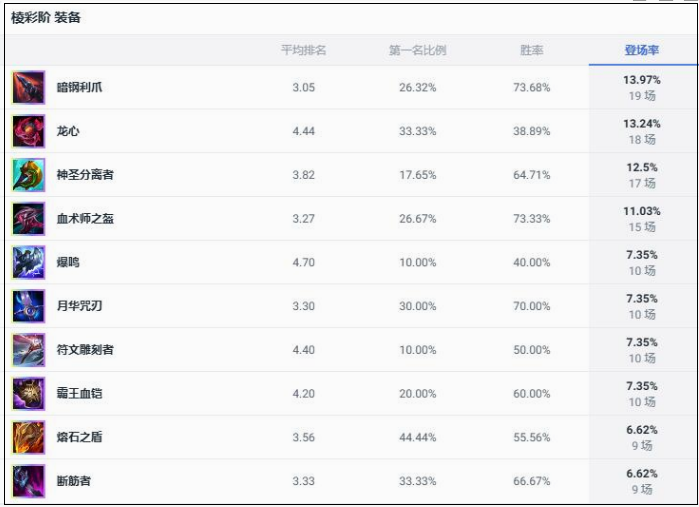Click the 熔石之盾 item name
The height and width of the screenshot is (507, 699).
click(x=79, y=437)
